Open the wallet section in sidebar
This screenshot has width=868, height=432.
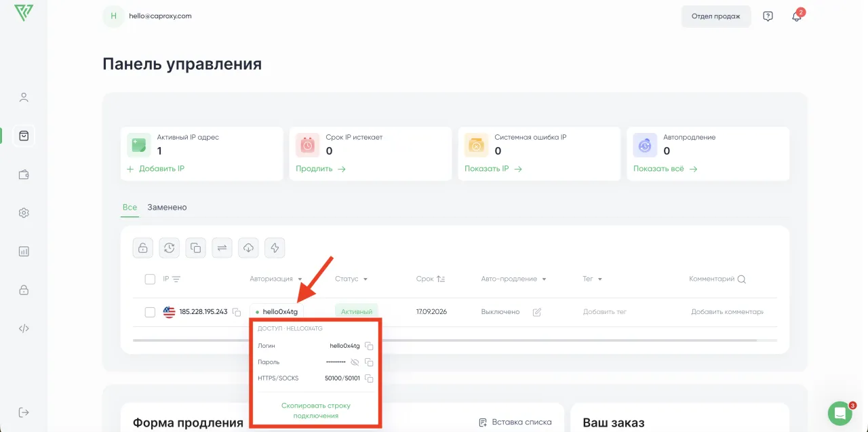click(24, 174)
